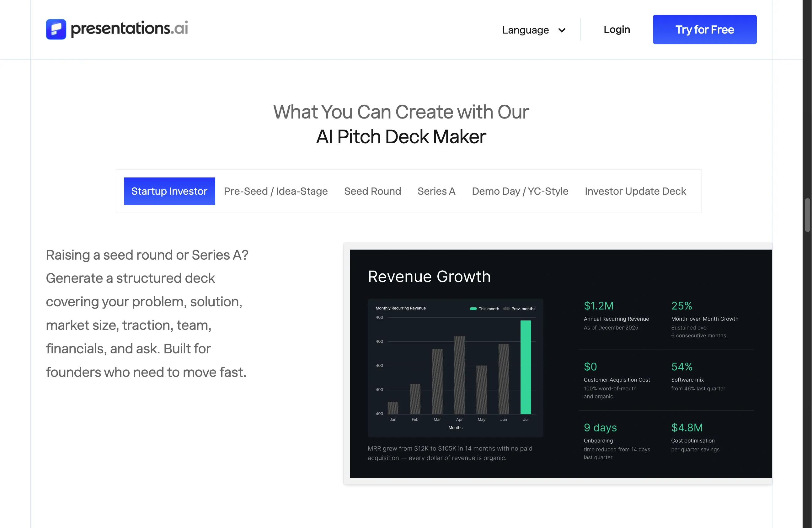Open the Series A tab
The height and width of the screenshot is (528, 812).
coord(436,191)
